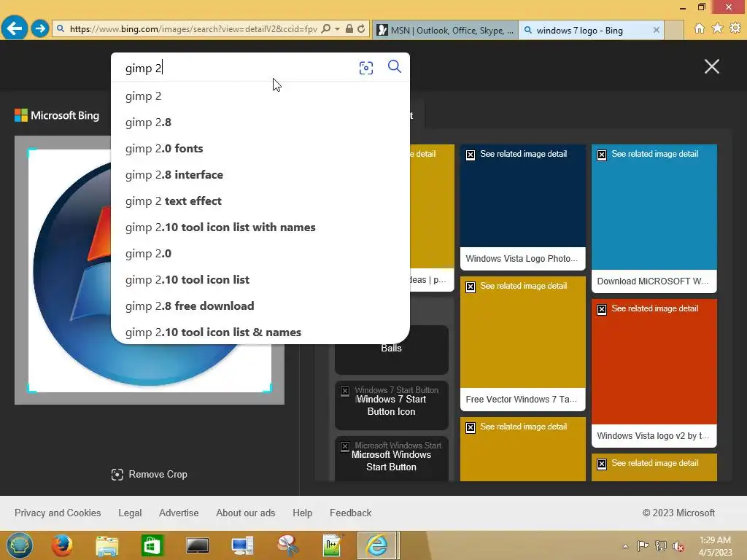747x560 pixels.
Task: Launch Firefox from taskbar
Action: [x=62, y=545]
